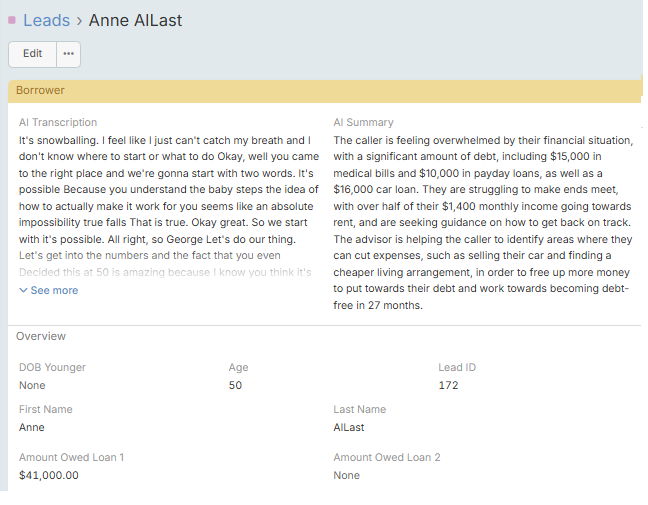This screenshot has width=648, height=505.
Task: Open the three-dots more actions menu
Action: tap(68, 54)
